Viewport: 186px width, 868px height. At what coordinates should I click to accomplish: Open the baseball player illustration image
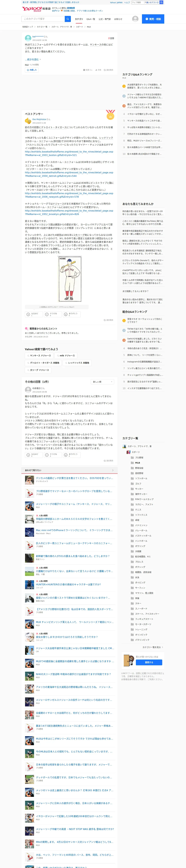(70, 279)
